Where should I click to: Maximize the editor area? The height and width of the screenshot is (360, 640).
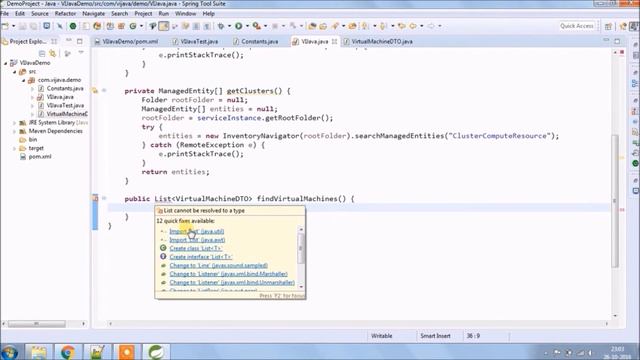coord(617,41)
